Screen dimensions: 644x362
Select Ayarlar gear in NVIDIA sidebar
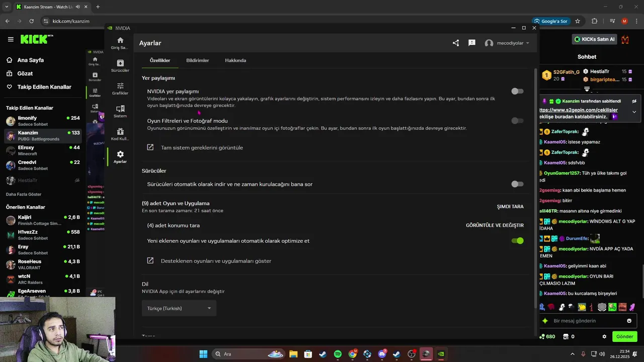[120, 157]
